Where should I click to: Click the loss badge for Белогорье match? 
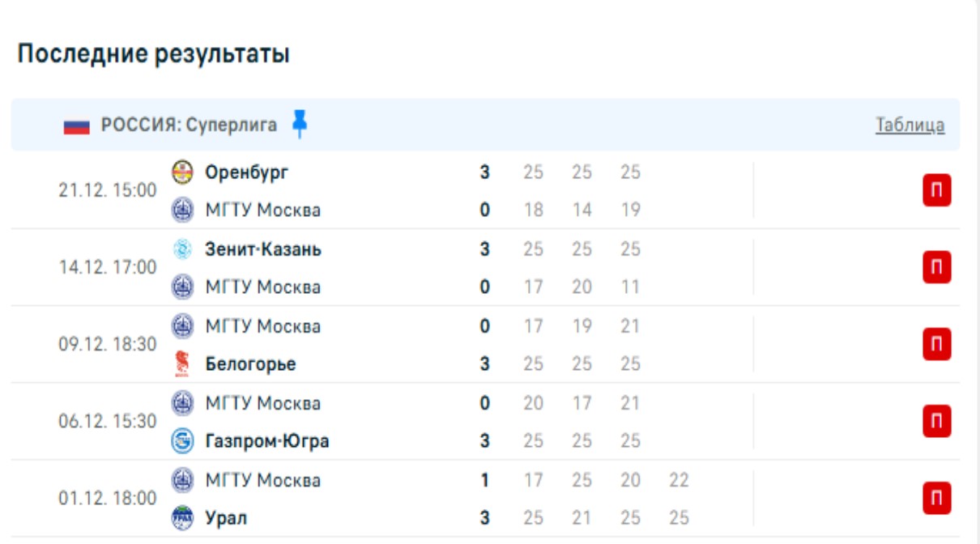click(x=937, y=344)
